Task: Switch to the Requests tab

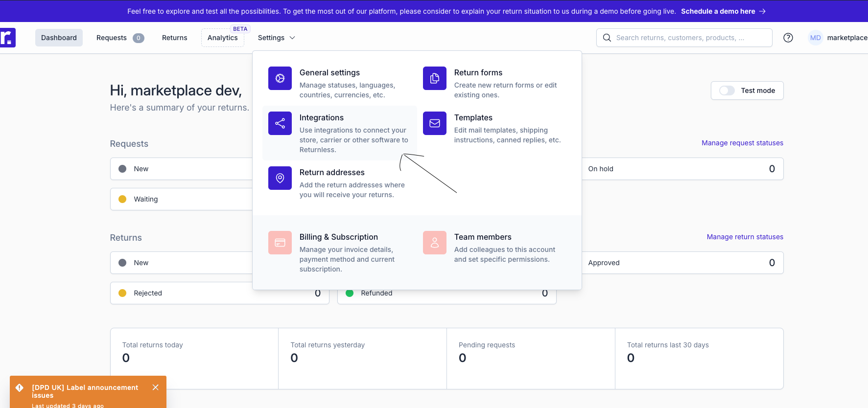Action: tap(119, 38)
